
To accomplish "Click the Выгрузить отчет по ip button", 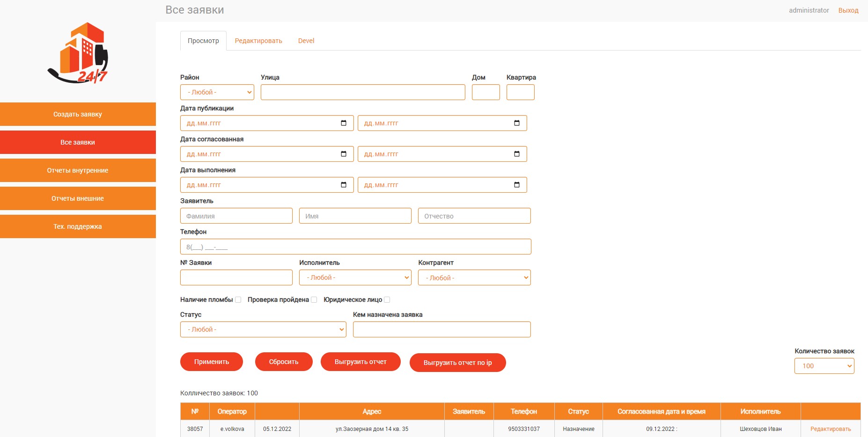I will [458, 363].
